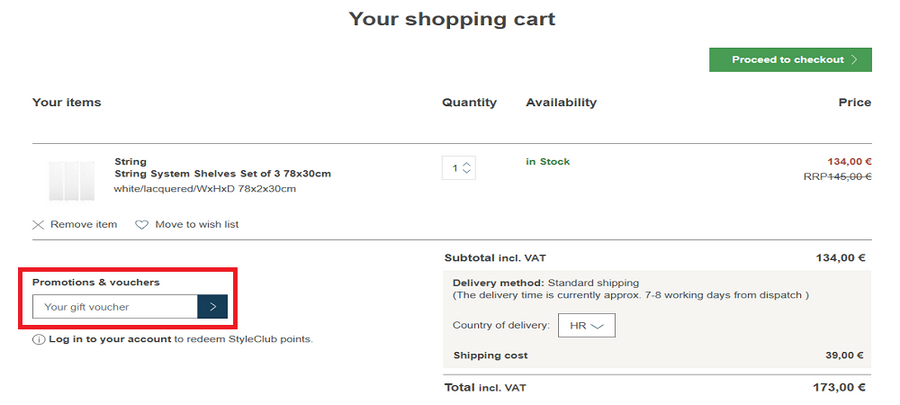
Task: Click the arrow on Proceed to checkout
Action: click(855, 60)
